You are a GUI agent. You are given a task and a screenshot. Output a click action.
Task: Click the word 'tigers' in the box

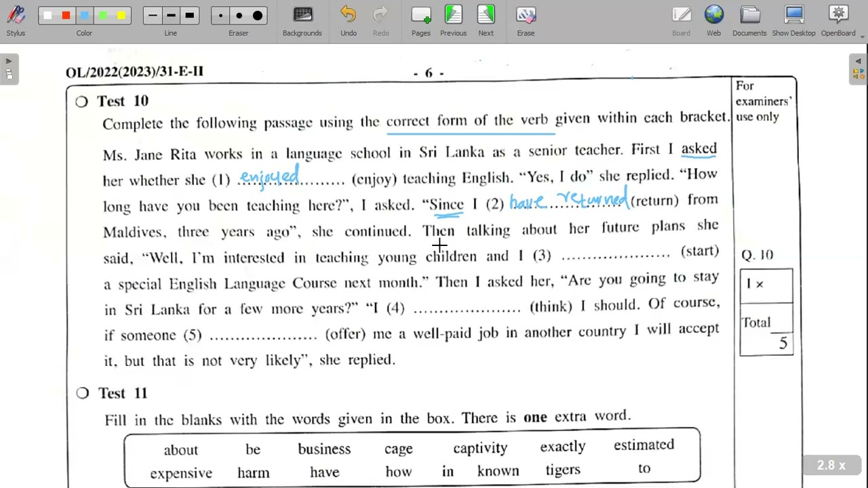tap(563, 470)
